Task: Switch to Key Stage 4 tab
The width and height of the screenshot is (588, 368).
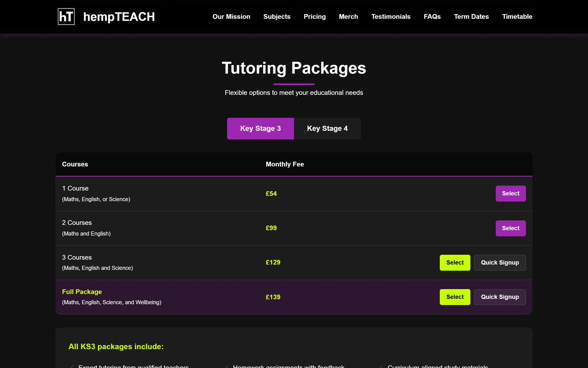Action: pos(327,128)
